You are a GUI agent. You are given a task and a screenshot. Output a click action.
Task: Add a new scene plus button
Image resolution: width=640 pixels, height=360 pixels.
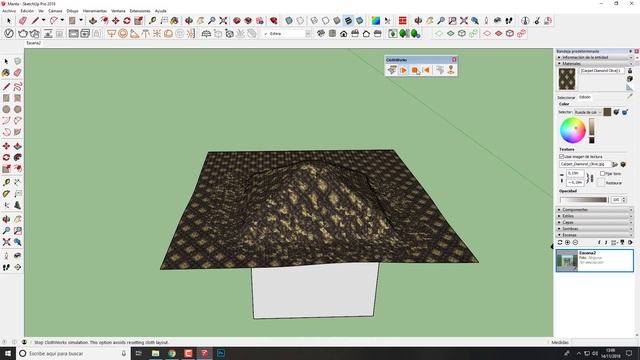pyautogui.click(x=567, y=242)
